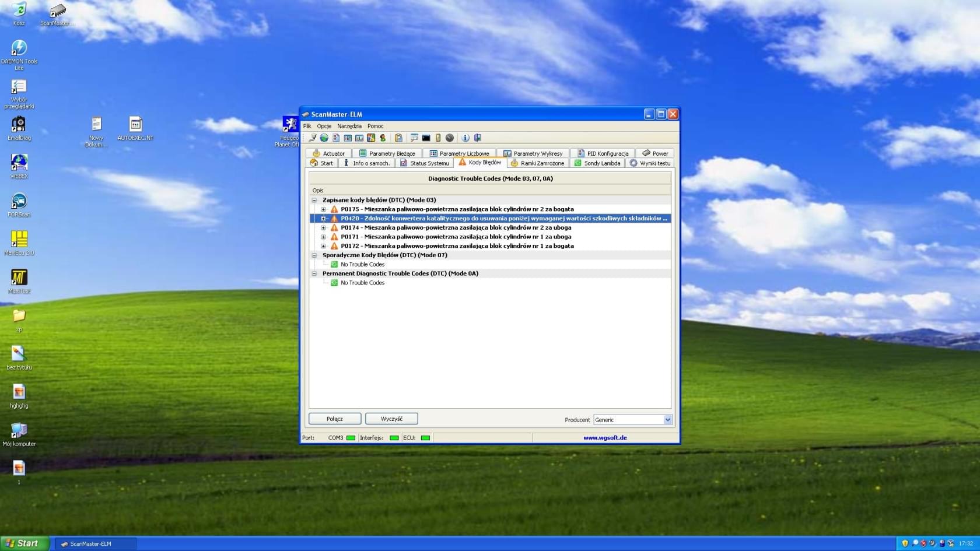This screenshot has width=980, height=551.
Task: Open the Mój komputer desktop icon
Action: (x=19, y=435)
